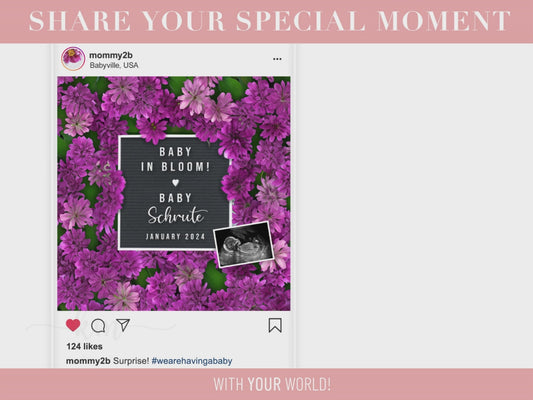533x400 pixels.
Task: Click the red heart like icon
Action: point(73,325)
